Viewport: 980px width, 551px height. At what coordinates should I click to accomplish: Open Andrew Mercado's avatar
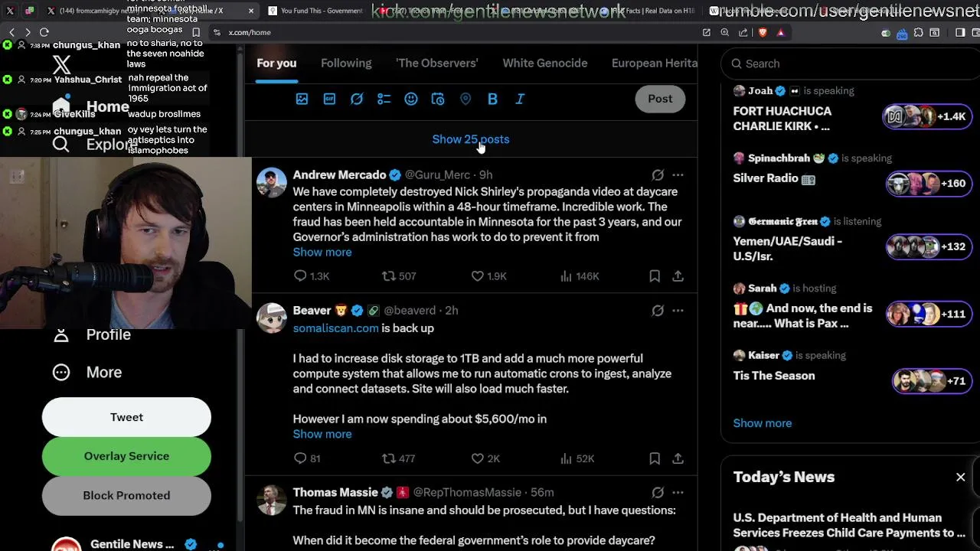pyautogui.click(x=272, y=183)
